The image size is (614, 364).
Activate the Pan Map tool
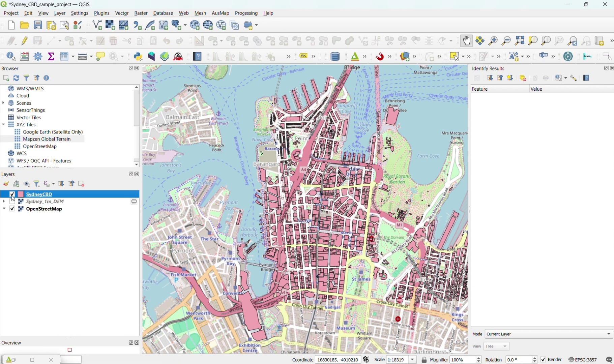point(467,41)
